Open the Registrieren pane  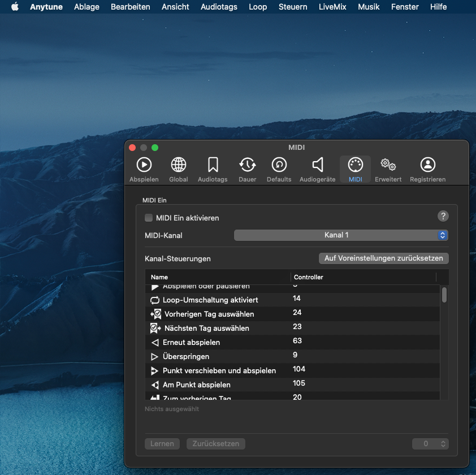pyautogui.click(x=428, y=170)
